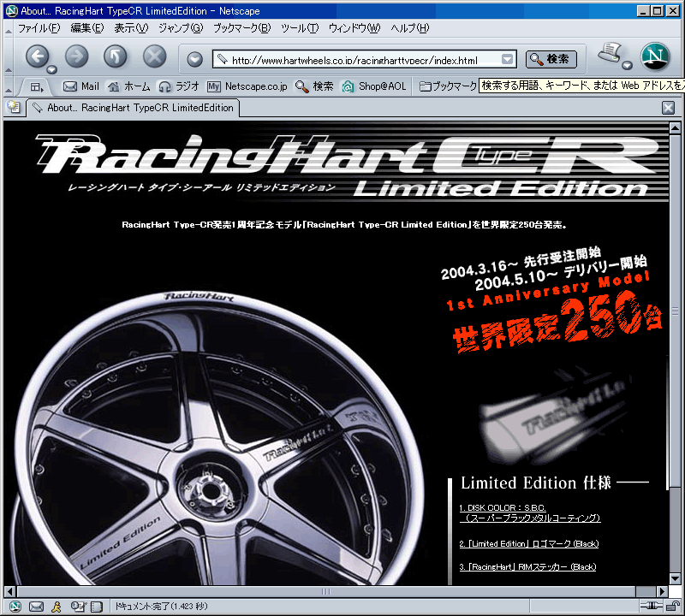
Task: Open link 3. [RacingHart] RIMステッカー (Black)
Action: (x=527, y=567)
